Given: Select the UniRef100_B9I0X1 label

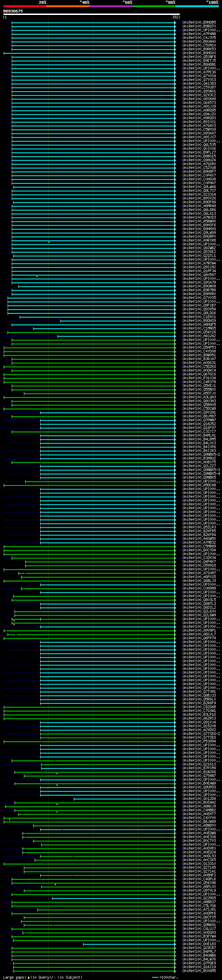Looking at the screenshot, I should tap(199, 122).
